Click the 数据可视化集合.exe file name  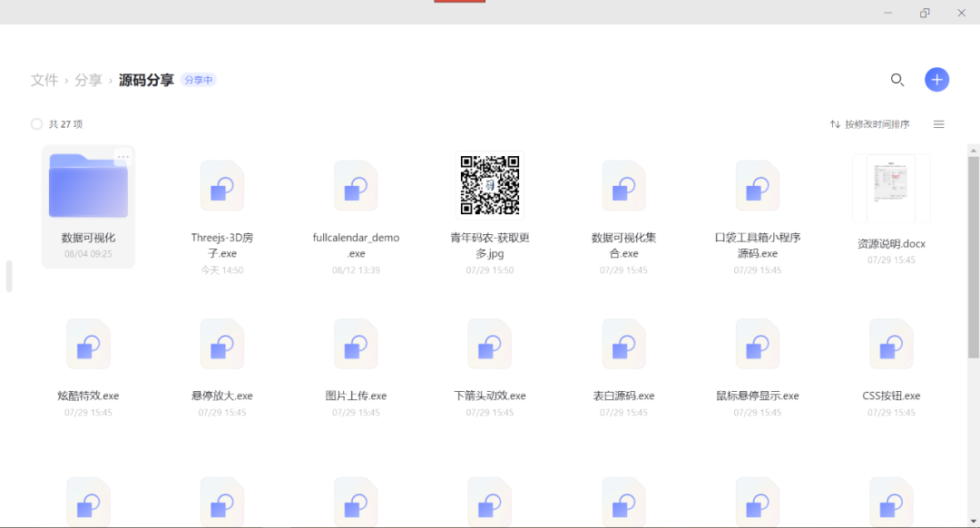coord(623,246)
